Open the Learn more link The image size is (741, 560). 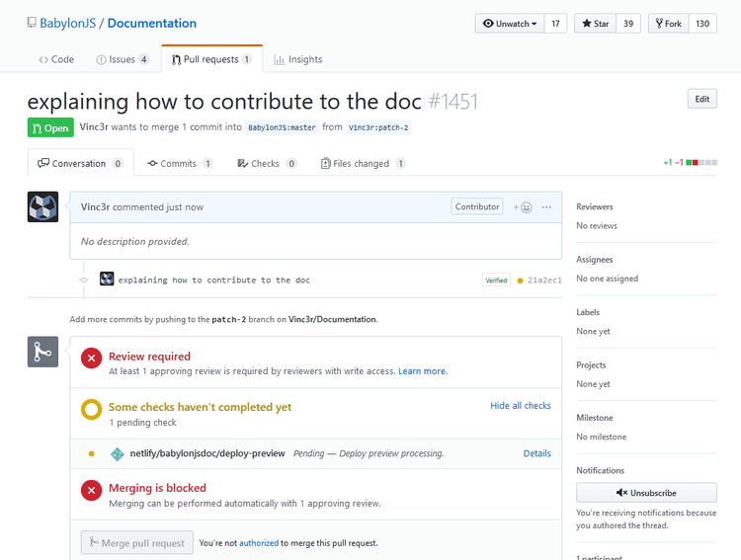coord(423,371)
